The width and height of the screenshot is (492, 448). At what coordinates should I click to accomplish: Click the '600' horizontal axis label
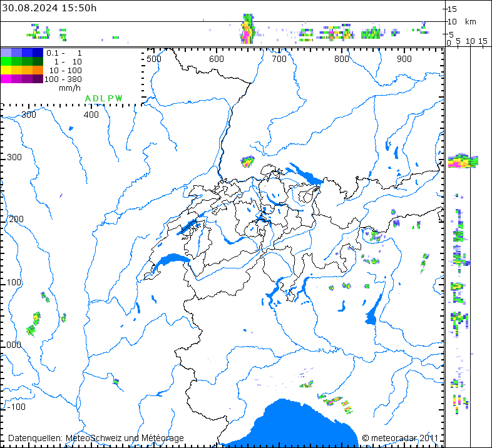(x=216, y=59)
